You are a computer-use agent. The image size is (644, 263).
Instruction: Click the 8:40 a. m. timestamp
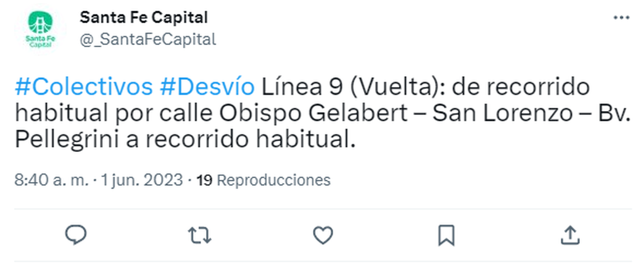pos(52,180)
